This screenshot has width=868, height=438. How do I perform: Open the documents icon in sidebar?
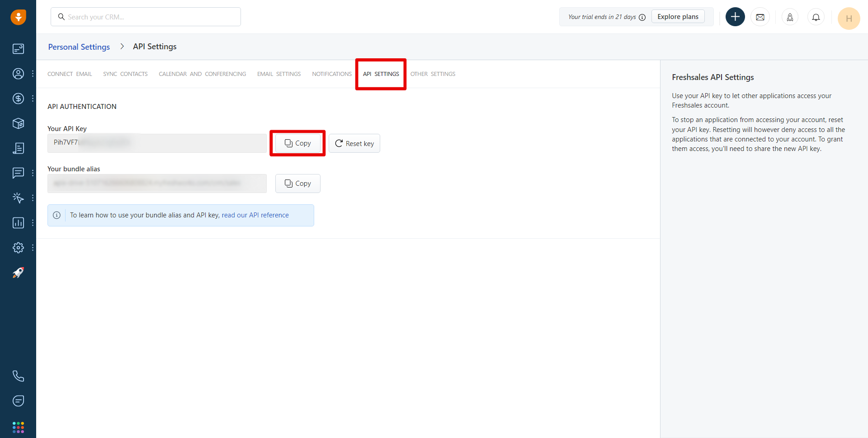(18, 148)
